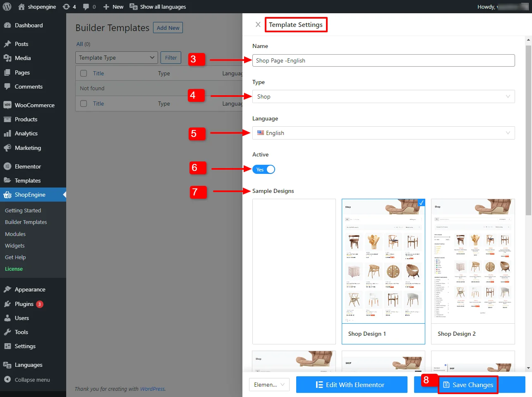Click the Posts pin icon
Image resolution: width=532 pixels, height=397 pixels.
7,44
